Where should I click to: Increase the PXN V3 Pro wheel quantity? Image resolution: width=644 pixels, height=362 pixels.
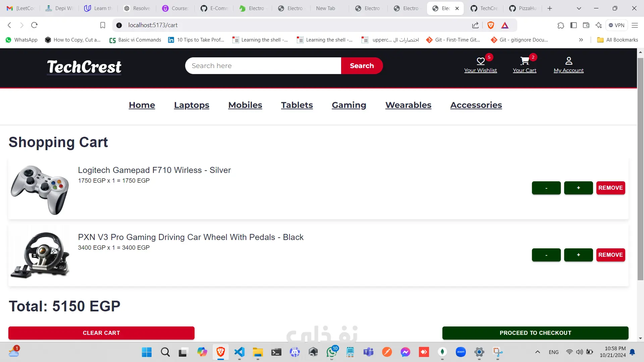pos(578,255)
